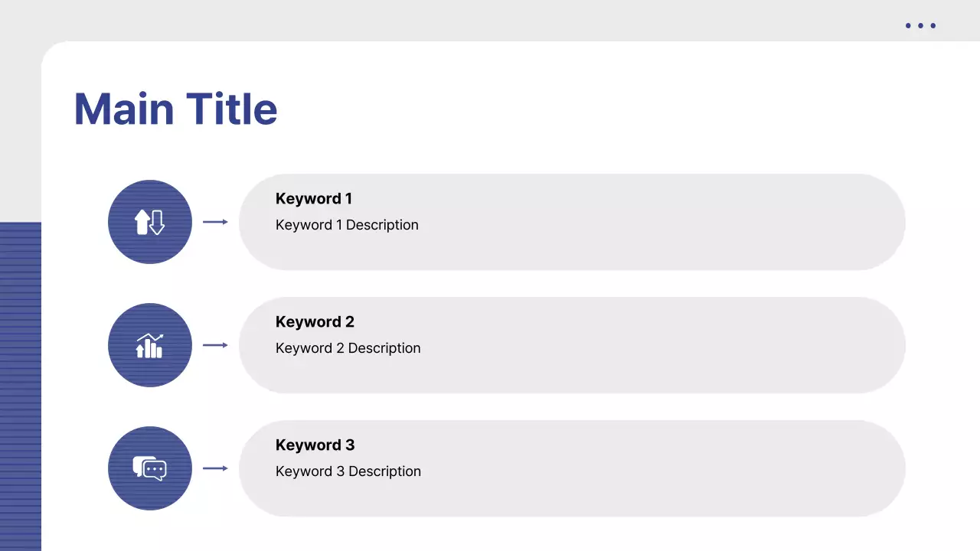The image size is (980, 551).
Task: Click the arrow pointing to Keyword 2
Action: pos(215,345)
